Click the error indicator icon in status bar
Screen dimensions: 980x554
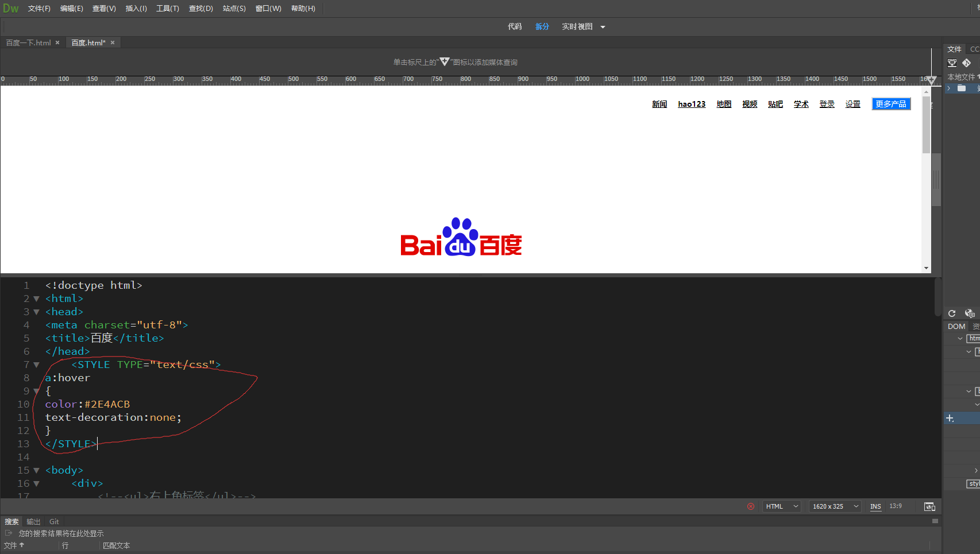point(751,506)
